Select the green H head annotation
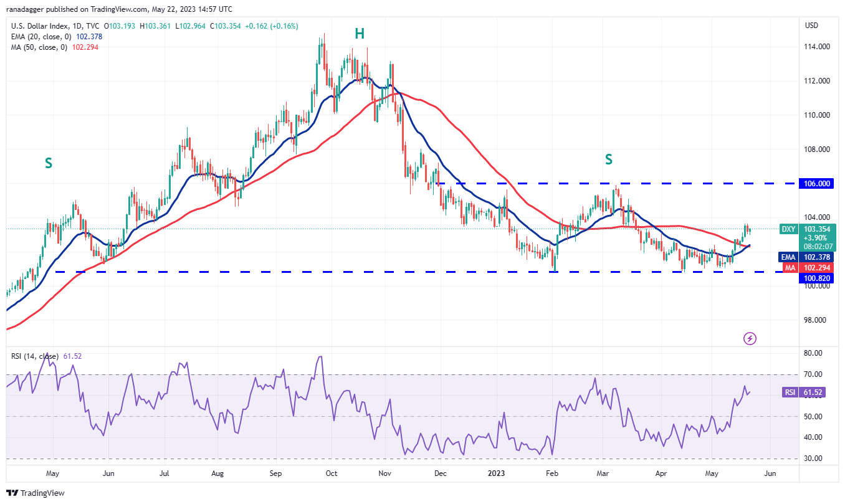 pyautogui.click(x=360, y=34)
